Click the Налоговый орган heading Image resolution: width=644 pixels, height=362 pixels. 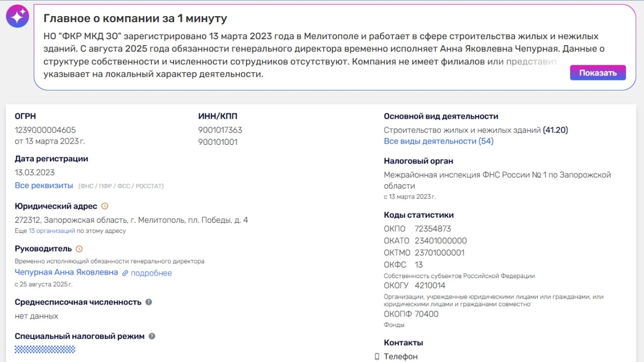tap(419, 161)
